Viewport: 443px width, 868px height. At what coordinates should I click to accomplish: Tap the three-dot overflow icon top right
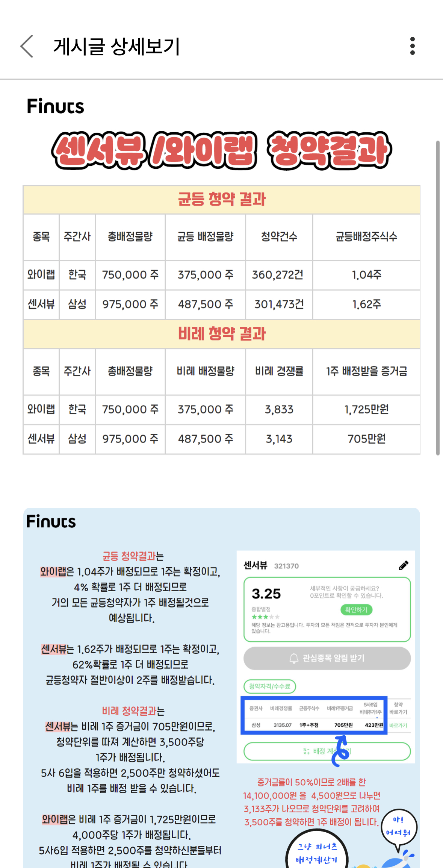[x=412, y=46]
